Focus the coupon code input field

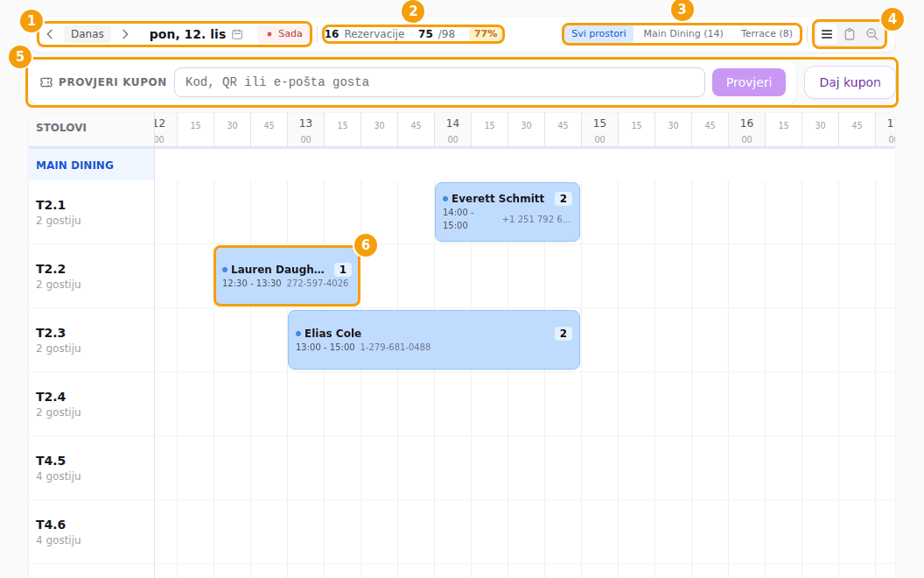[439, 82]
